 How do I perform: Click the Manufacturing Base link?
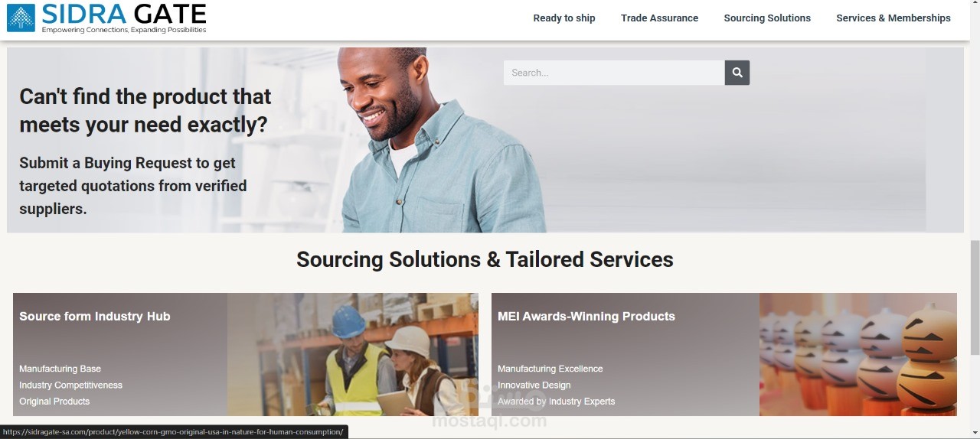[x=60, y=369]
